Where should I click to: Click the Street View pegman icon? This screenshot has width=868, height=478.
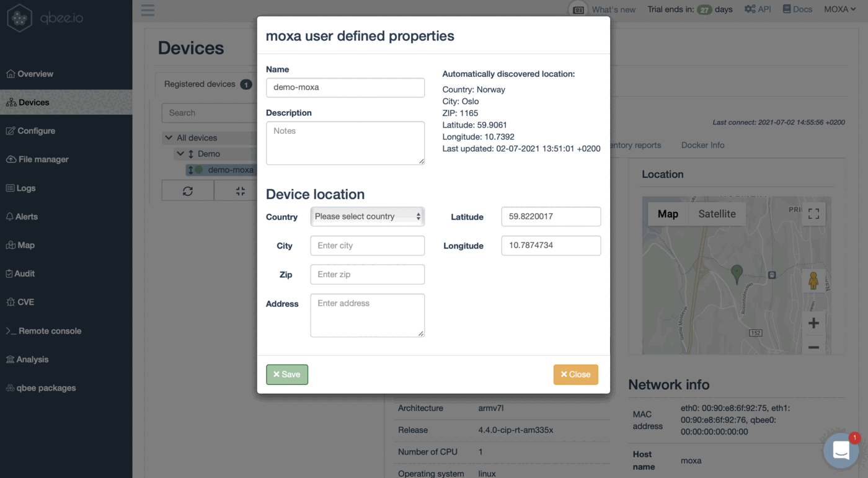[x=813, y=281]
